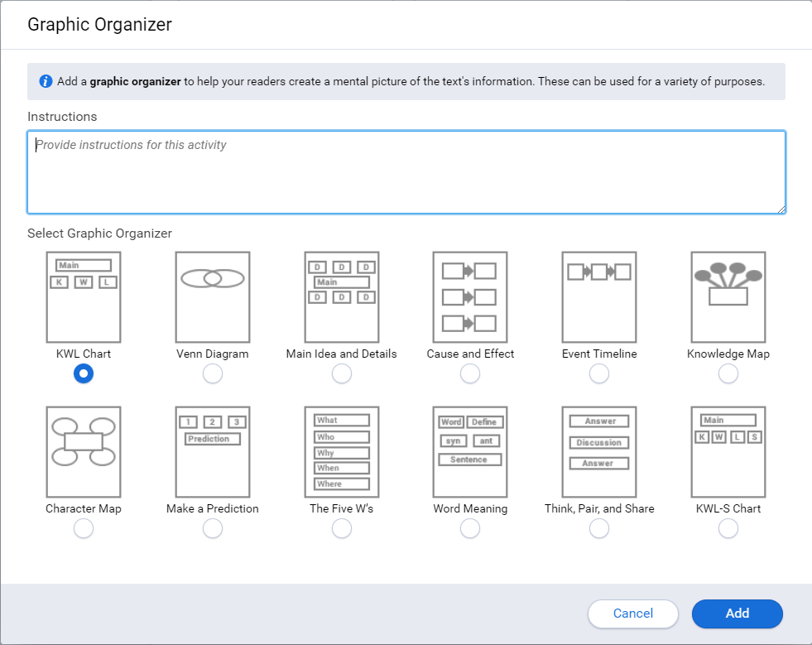Screen dimensions: 812x645
Task: Click the 'KWL Chart' label text
Action: click(84, 354)
